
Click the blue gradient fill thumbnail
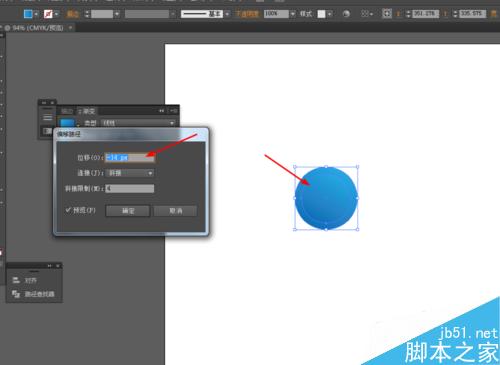pyautogui.click(x=67, y=122)
